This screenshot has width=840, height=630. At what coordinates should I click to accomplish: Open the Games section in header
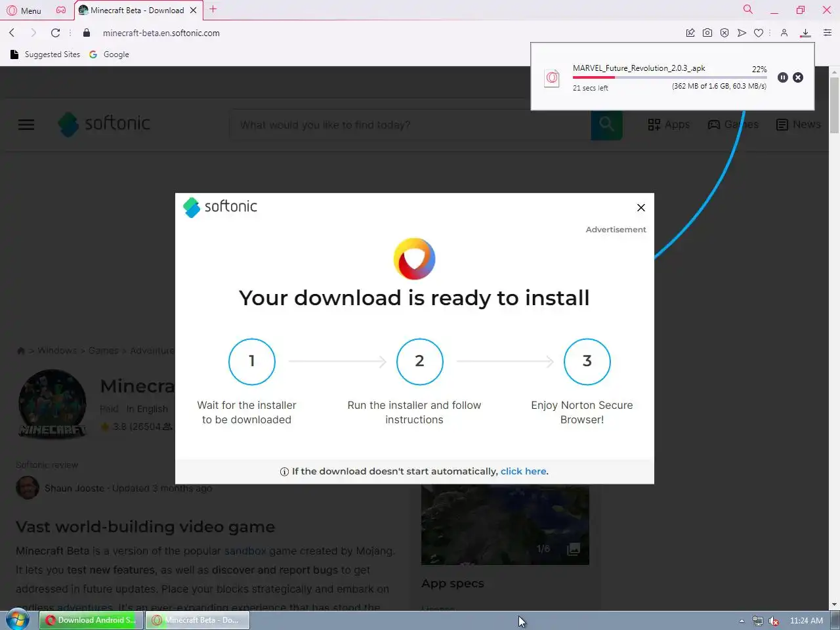pos(733,125)
